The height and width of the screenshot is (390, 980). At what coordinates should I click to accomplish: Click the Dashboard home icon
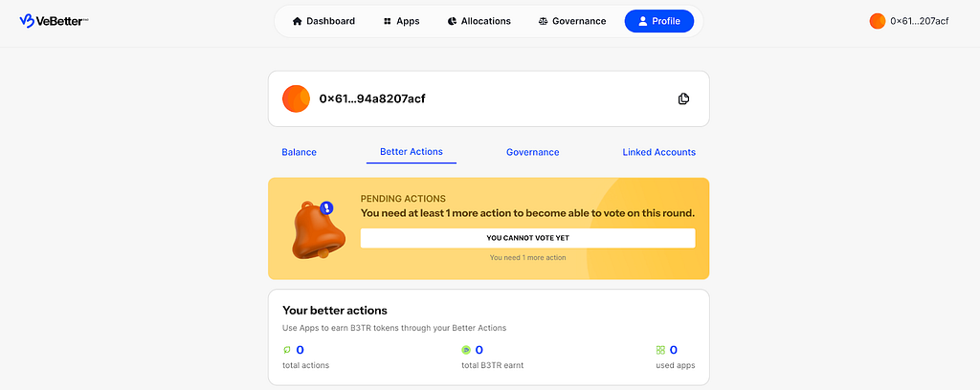point(298,21)
